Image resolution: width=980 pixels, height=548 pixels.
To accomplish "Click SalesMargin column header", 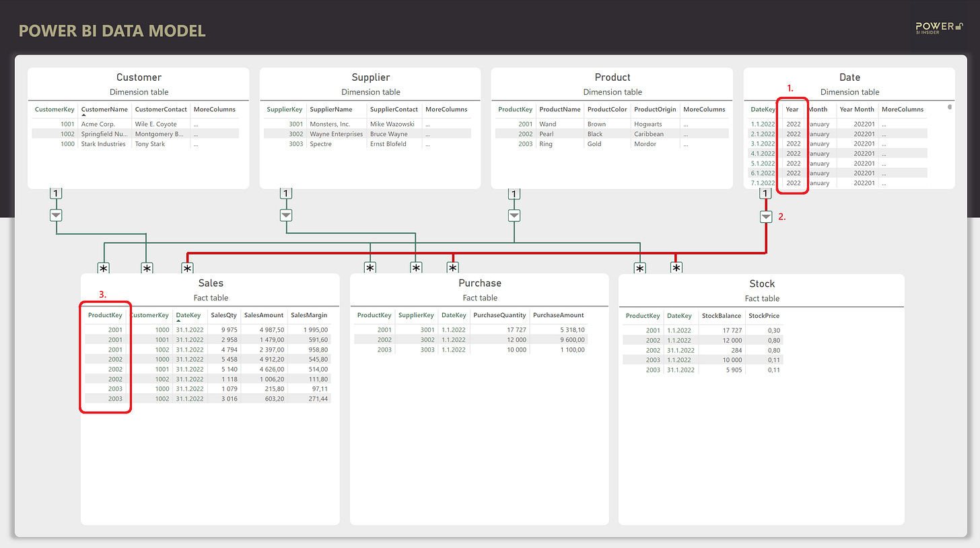I will [x=309, y=315].
